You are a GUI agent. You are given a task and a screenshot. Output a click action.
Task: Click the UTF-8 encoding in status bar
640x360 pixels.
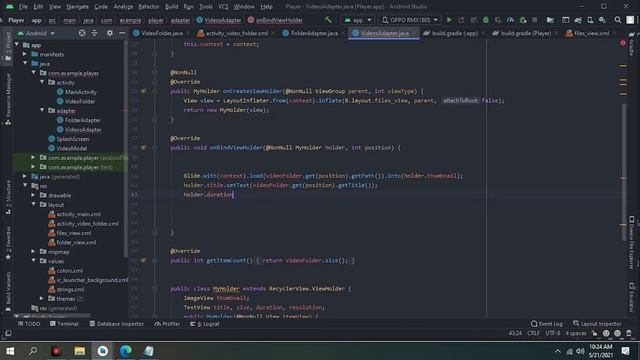[x=553, y=333]
